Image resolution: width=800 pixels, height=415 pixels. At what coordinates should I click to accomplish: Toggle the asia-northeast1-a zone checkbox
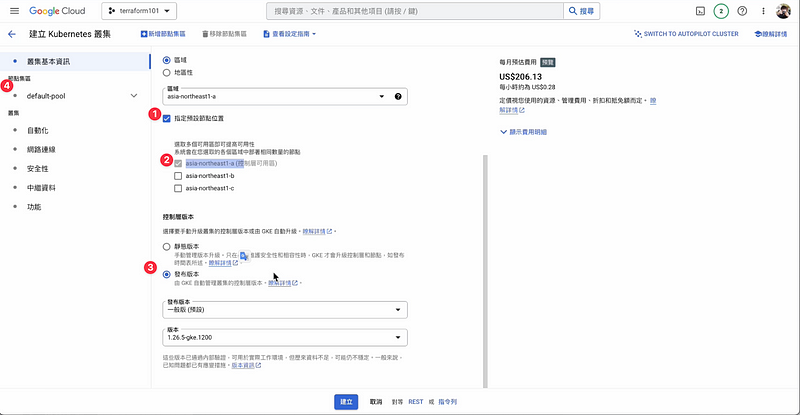point(178,163)
